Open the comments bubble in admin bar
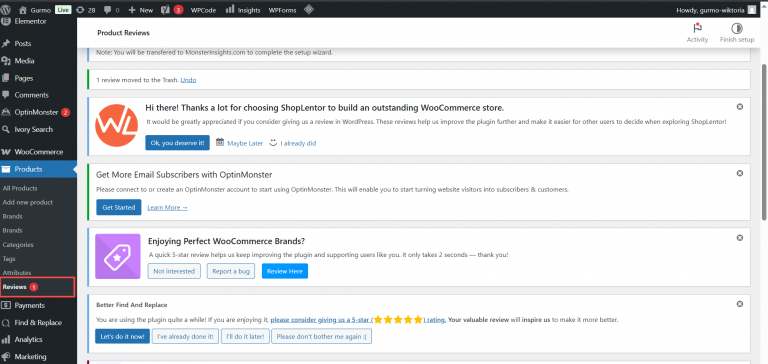 tap(111, 10)
